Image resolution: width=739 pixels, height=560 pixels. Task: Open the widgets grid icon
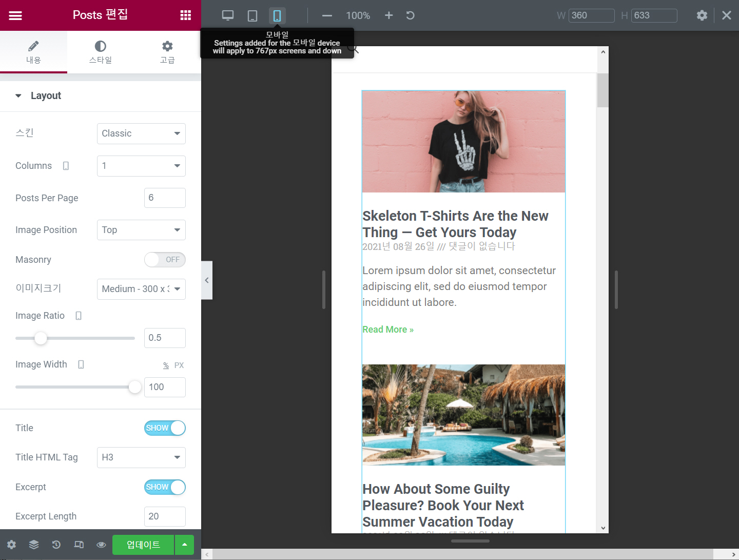(x=186, y=15)
